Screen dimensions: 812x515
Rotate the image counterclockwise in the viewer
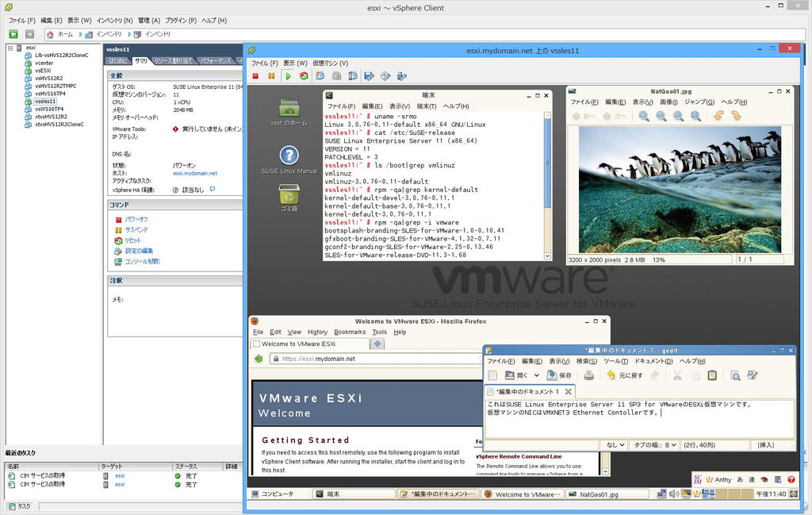pos(718,116)
